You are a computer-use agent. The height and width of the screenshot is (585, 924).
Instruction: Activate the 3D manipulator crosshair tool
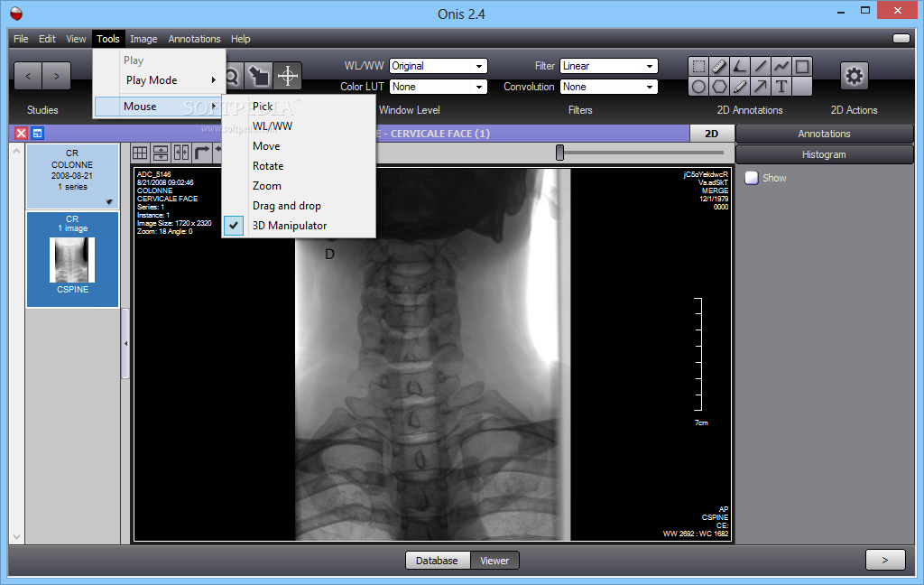pyautogui.click(x=288, y=76)
